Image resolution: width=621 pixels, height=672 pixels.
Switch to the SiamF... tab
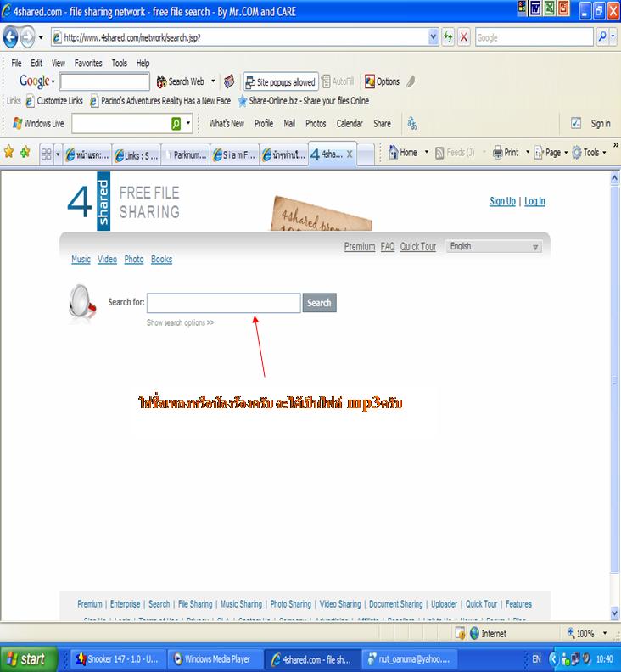pos(234,154)
